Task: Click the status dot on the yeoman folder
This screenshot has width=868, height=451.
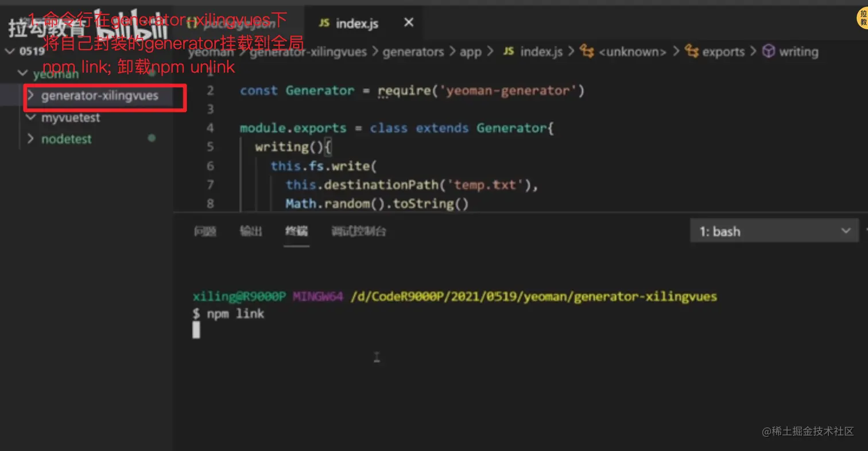Action: click(x=152, y=73)
